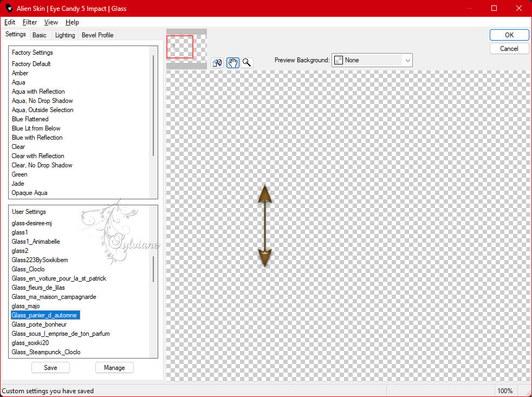Select the glass2 user setting
This screenshot has width=532, height=397.
[x=20, y=251]
